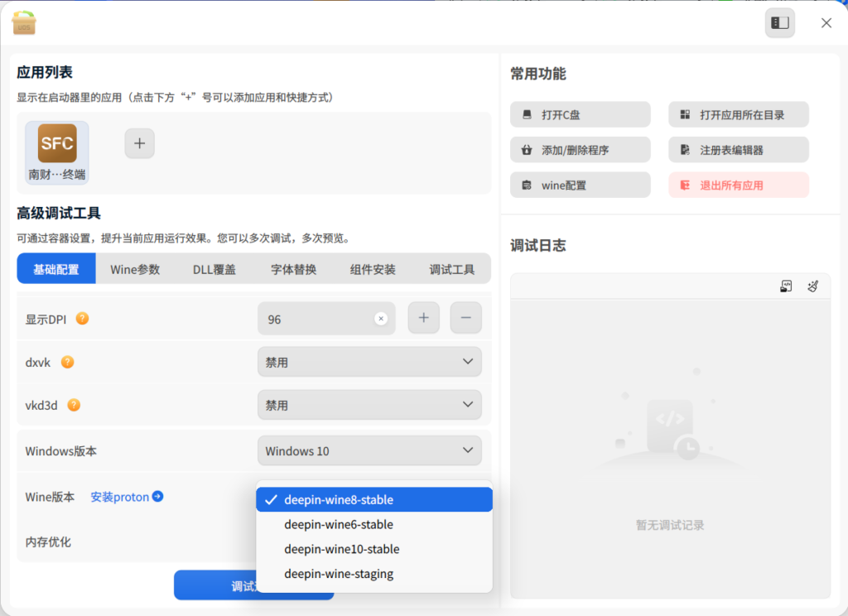Click the help icon next to 显示DPI
This screenshot has height=616, width=848.
click(83, 319)
